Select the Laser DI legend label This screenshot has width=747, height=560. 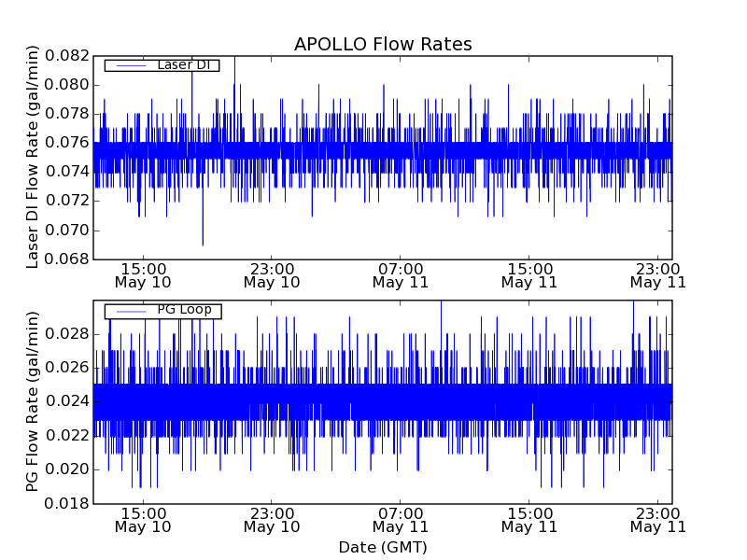(183, 65)
